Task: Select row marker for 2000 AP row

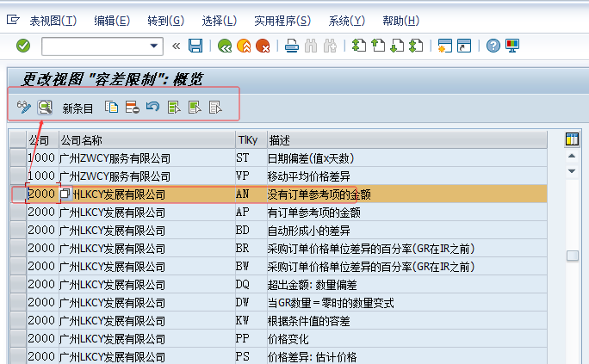Action: pos(18,212)
